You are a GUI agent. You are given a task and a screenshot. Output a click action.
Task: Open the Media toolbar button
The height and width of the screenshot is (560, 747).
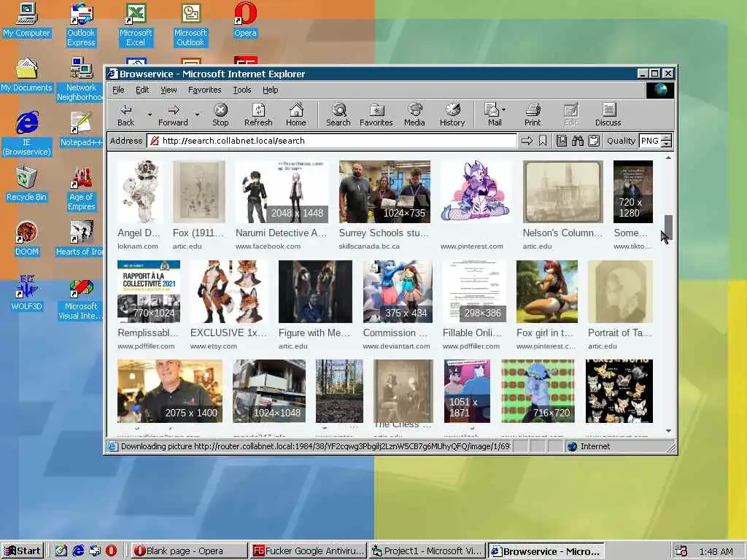pos(414,114)
